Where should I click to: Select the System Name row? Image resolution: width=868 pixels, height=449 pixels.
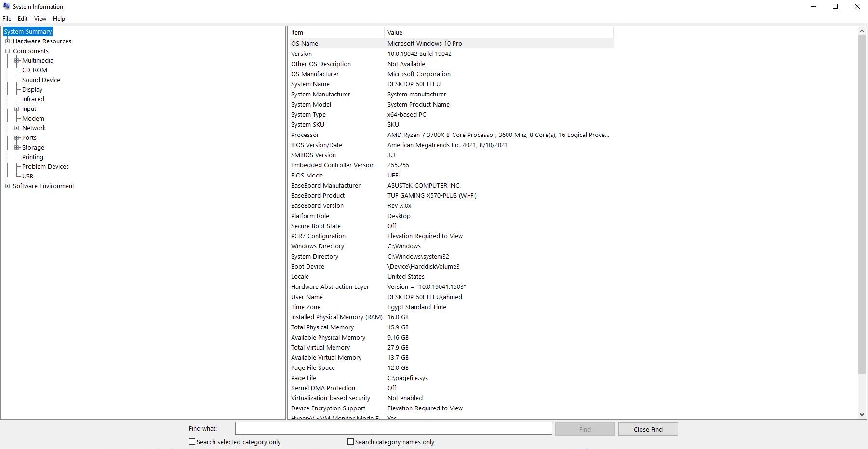pyautogui.click(x=451, y=84)
